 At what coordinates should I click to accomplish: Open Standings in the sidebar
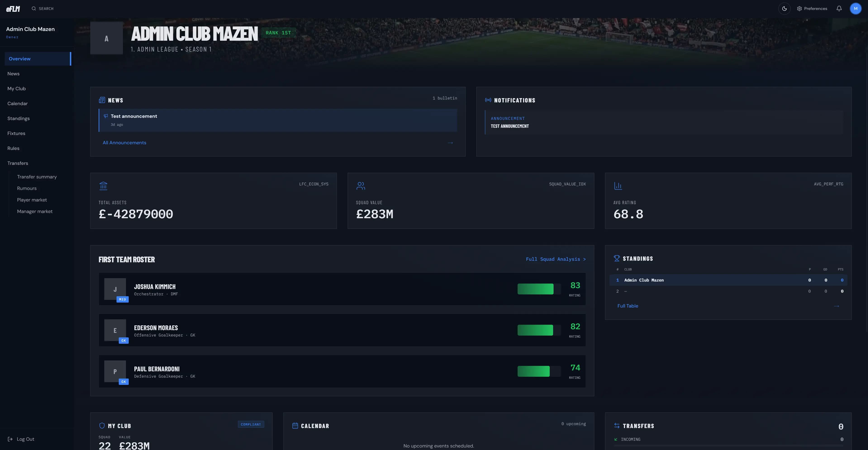click(x=19, y=118)
